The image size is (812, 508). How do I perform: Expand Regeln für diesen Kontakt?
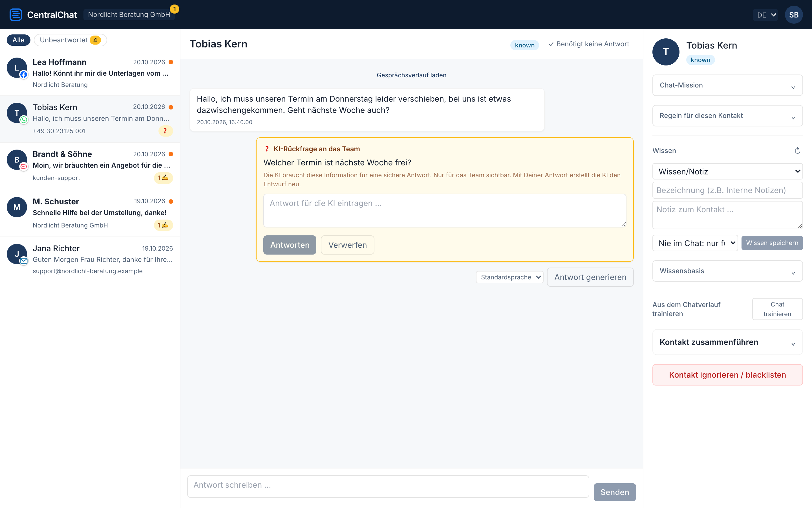727,116
